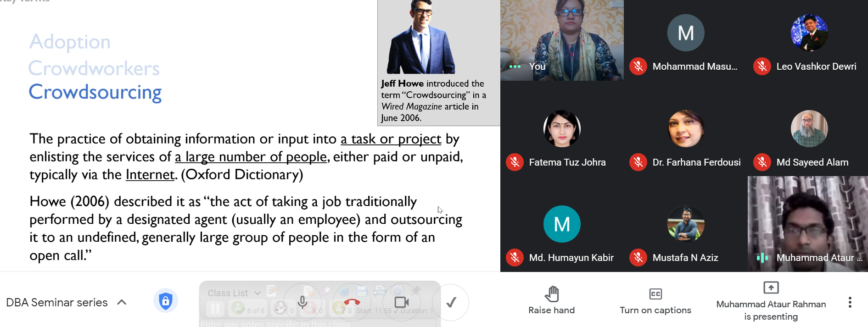The width and height of the screenshot is (868, 327).
Task: Turn off camera with the video button
Action: [402, 302]
